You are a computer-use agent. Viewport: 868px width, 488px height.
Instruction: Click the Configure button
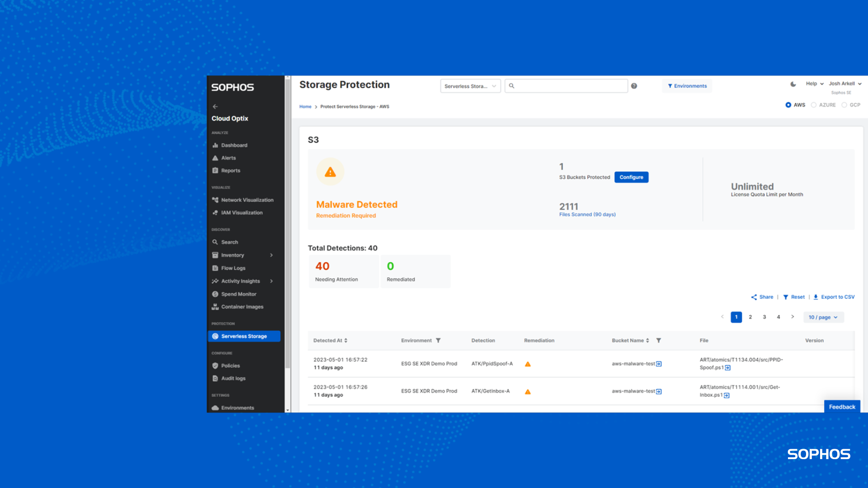[631, 177]
